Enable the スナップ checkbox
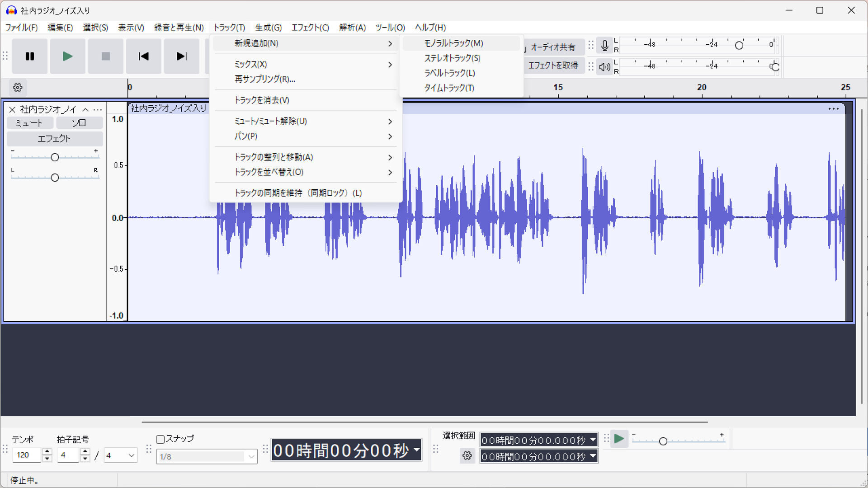The height and width of the screenshot is (488, 868). [x=160, y=439]
